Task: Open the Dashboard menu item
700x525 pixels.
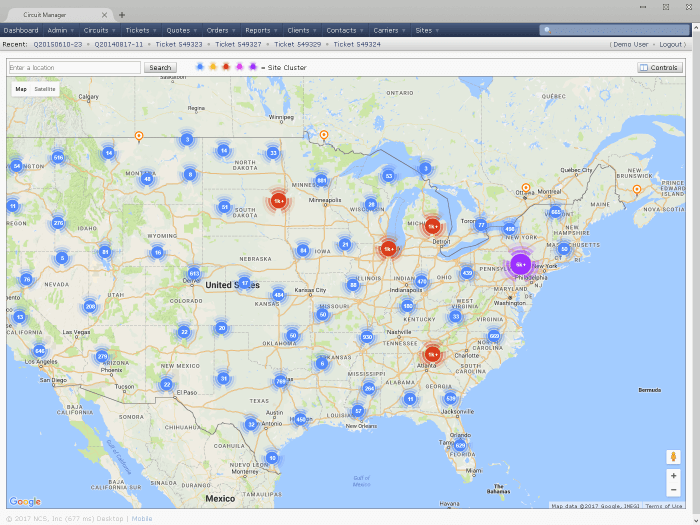Action: coord(21,31)
